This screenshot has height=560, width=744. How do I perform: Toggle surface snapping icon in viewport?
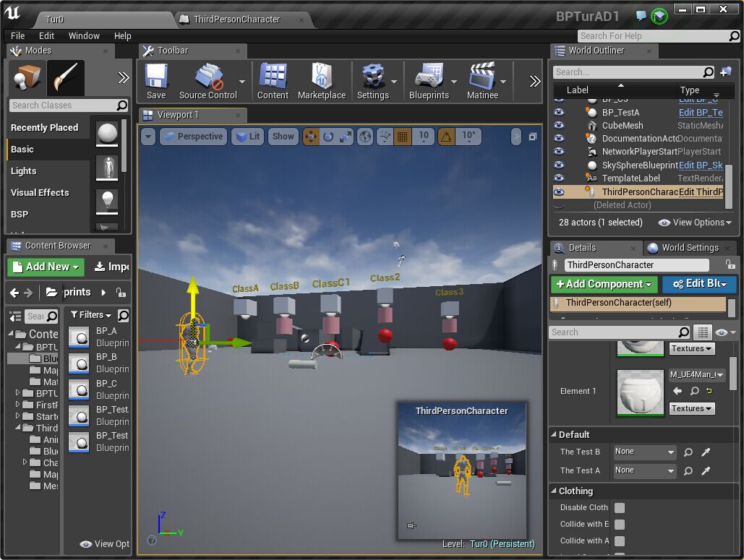point(385,137)
